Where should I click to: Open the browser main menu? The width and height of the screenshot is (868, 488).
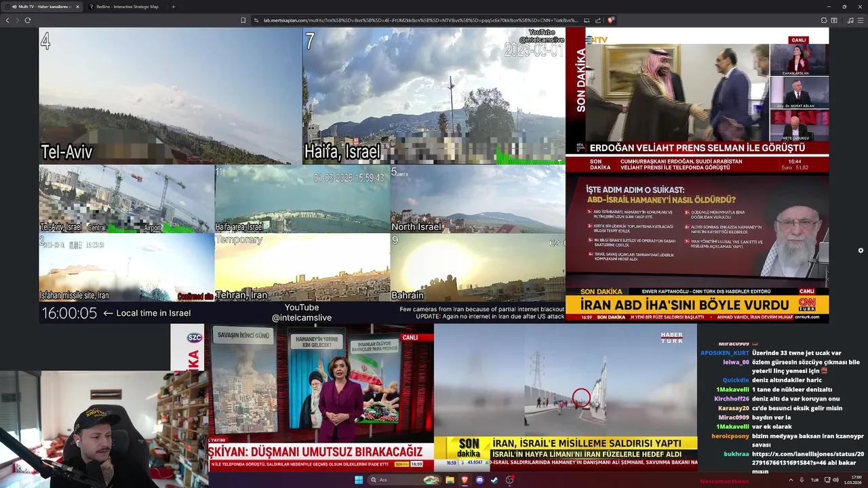[861, 20]
